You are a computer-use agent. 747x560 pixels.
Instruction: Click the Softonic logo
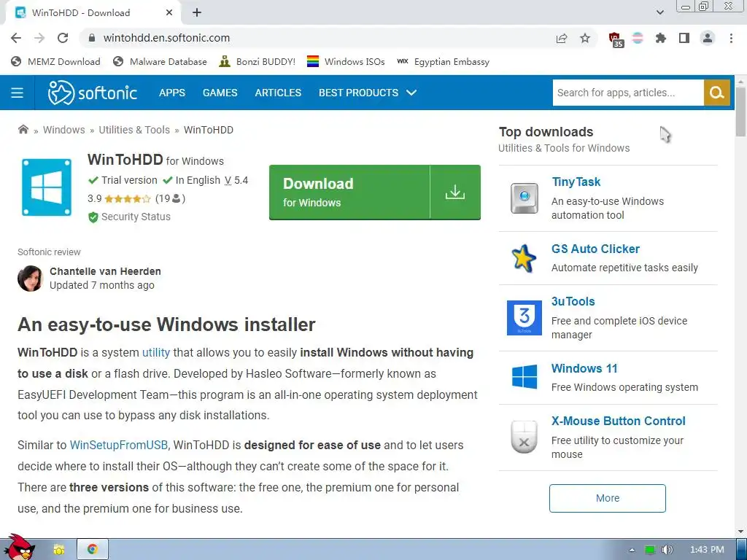pyautogui.click(x=93, y=93)
